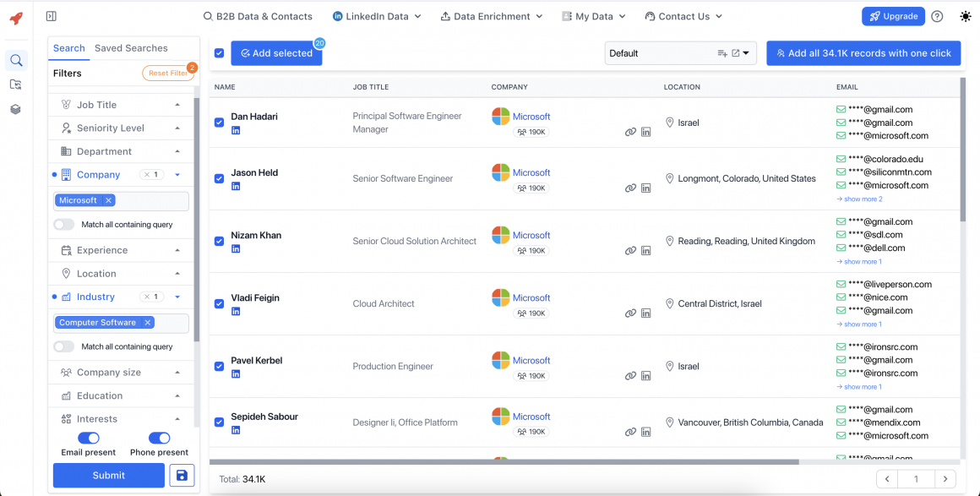Click the Upgrade button
This screenshot has width=980, height=496.
tap(893, 16)
